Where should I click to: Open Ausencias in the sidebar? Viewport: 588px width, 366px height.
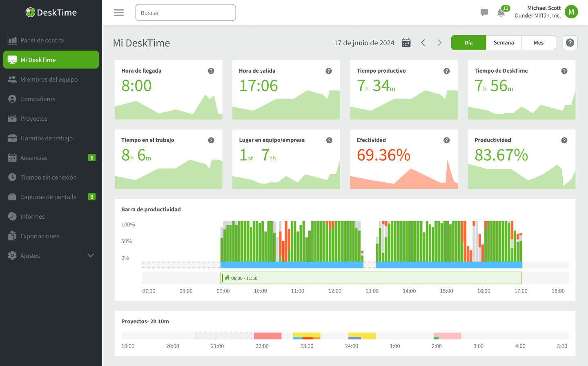click(34, 158)
